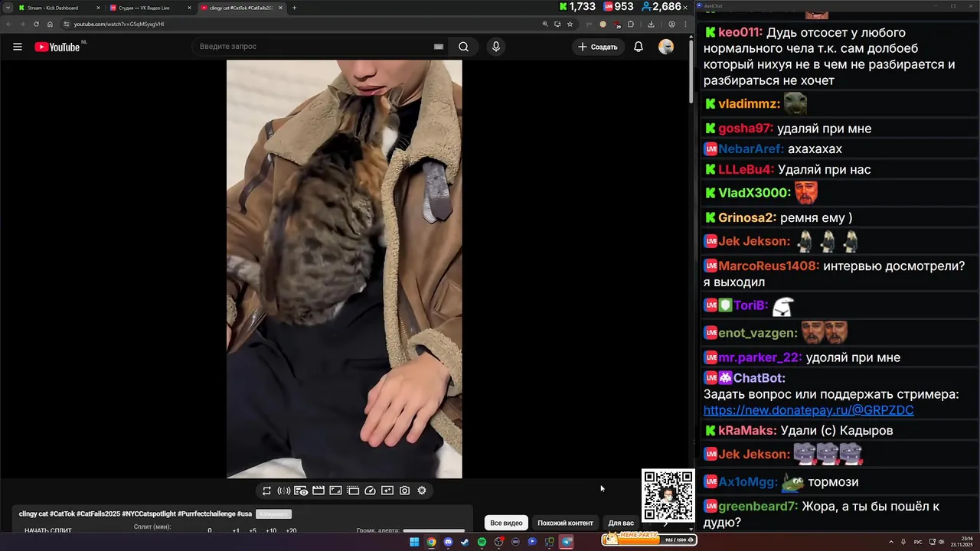This screenshot has height=551, width=980.
Task: Click the picture-plus icon in extension bar
Action: 387,491
